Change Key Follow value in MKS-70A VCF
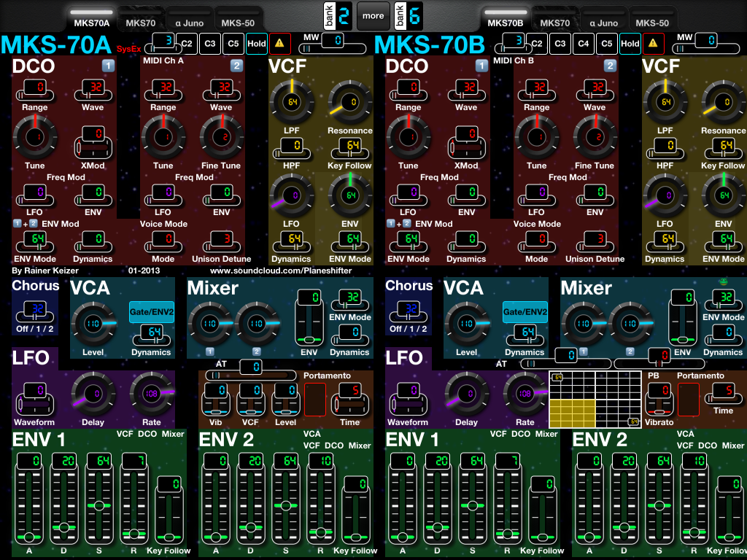747x560 pixels. (350, 149)
